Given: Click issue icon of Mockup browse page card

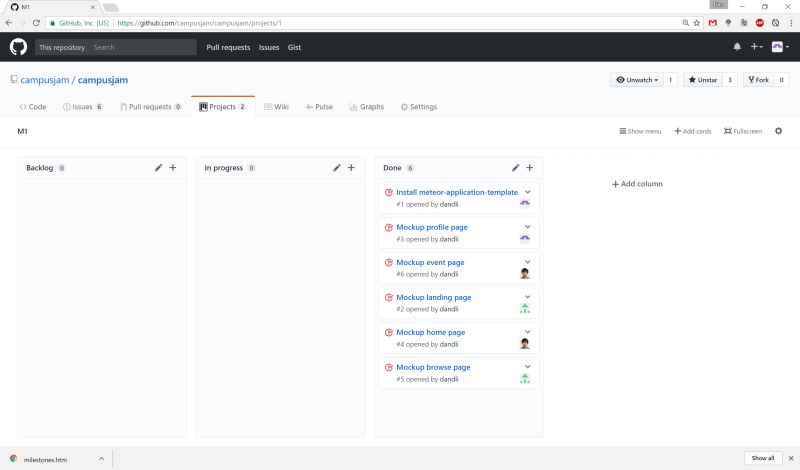Looking at the screenshot, I should [389, 367].
